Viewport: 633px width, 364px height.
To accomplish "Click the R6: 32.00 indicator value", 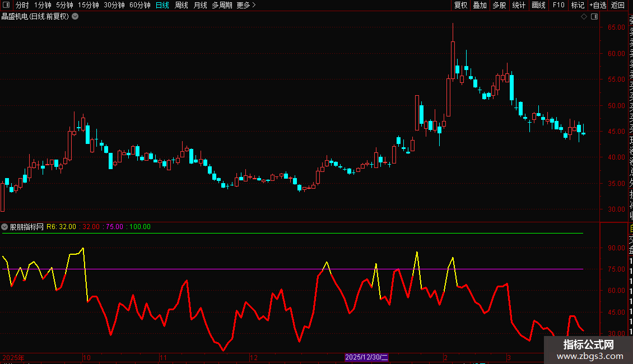I will tap(62, 227).
